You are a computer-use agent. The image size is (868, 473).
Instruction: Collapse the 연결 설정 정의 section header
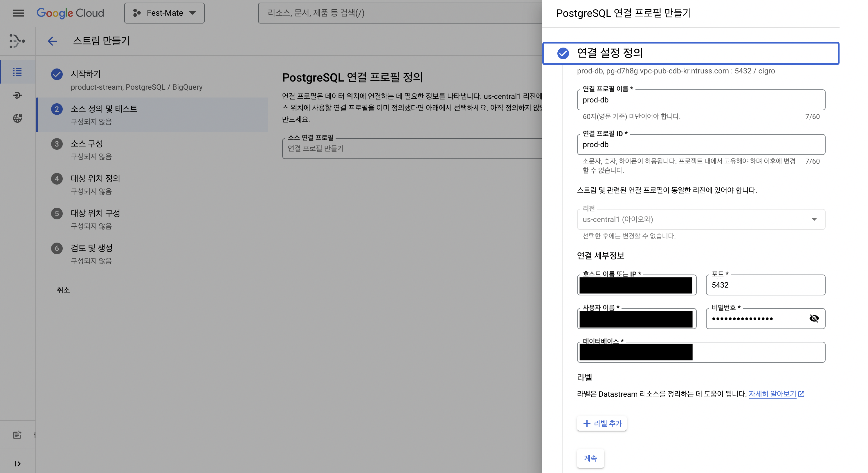(691, 53)
